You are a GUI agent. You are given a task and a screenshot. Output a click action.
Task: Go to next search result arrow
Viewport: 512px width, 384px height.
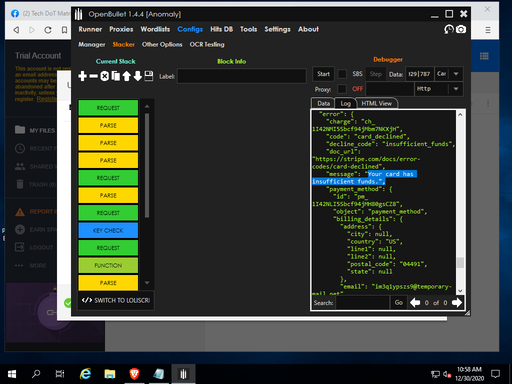click(x=457, y=303)
